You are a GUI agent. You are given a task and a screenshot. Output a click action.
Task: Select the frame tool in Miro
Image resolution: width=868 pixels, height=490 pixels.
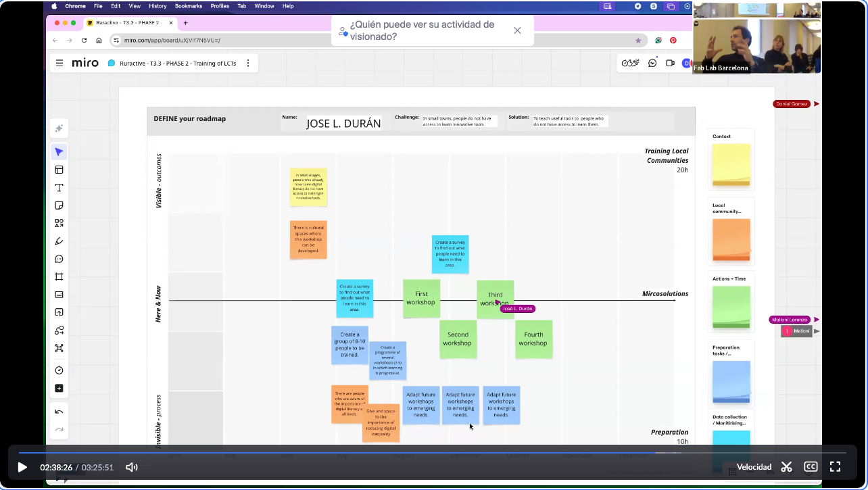(x=59, y=277)
